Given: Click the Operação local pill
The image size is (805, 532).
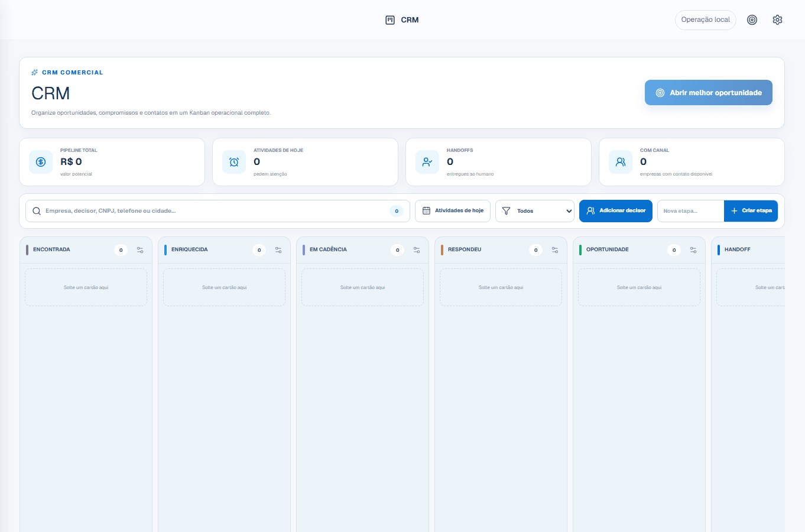Looking at the screenshot, I should [706, 20].
